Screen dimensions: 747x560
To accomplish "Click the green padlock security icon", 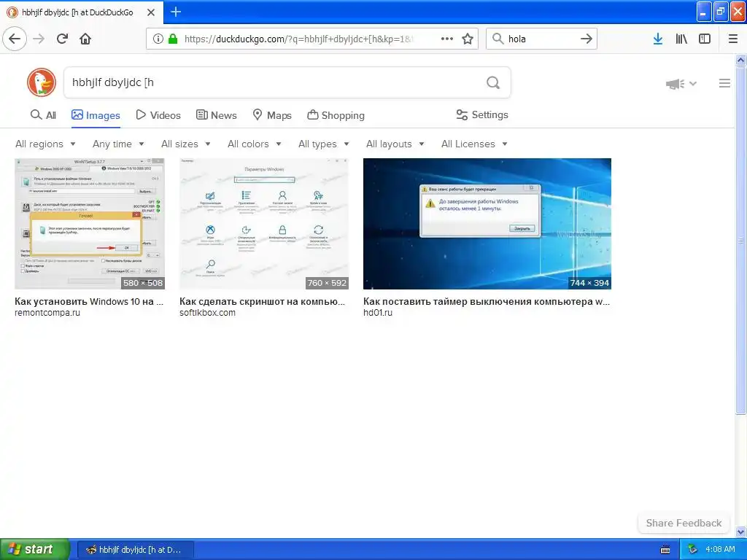I will [x=173, y=39].
